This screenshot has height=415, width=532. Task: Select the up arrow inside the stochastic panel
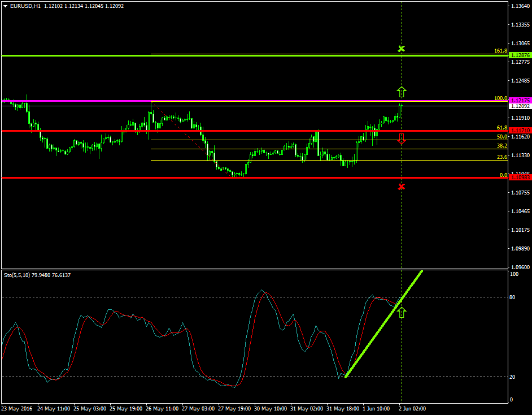pyautogui.click(x=402, y=312)
